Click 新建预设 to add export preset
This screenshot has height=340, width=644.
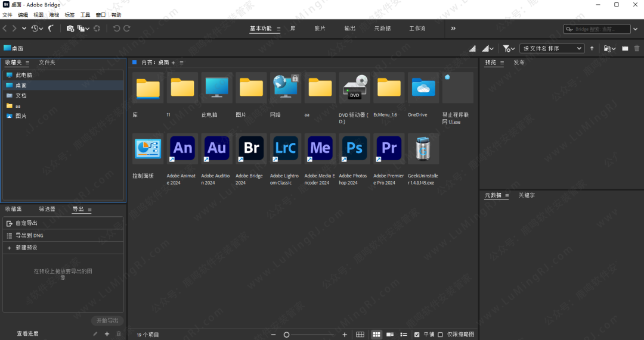(26, 247)
